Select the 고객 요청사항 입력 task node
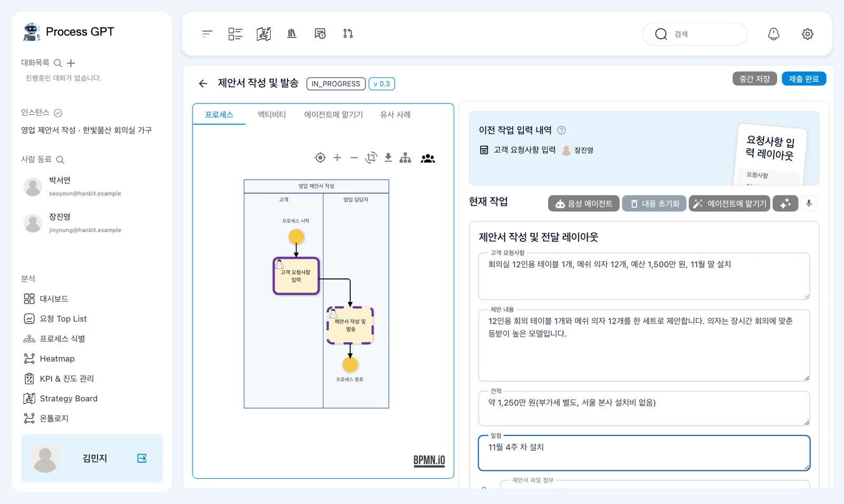The width and height of the screenshot is (844, 504). (296, 276)
